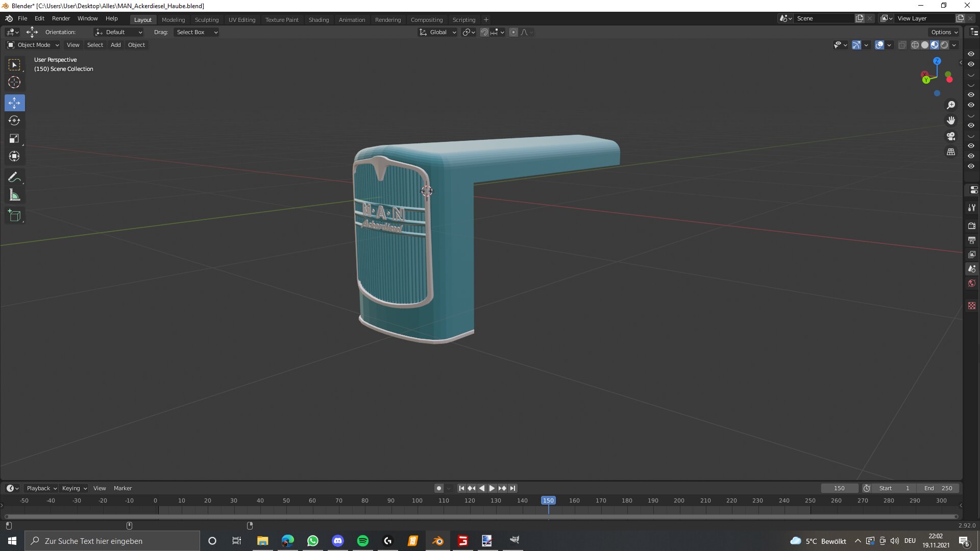Select the Rotate tool in left toolbar
The image size is (980, 551).
click(14, 121)
